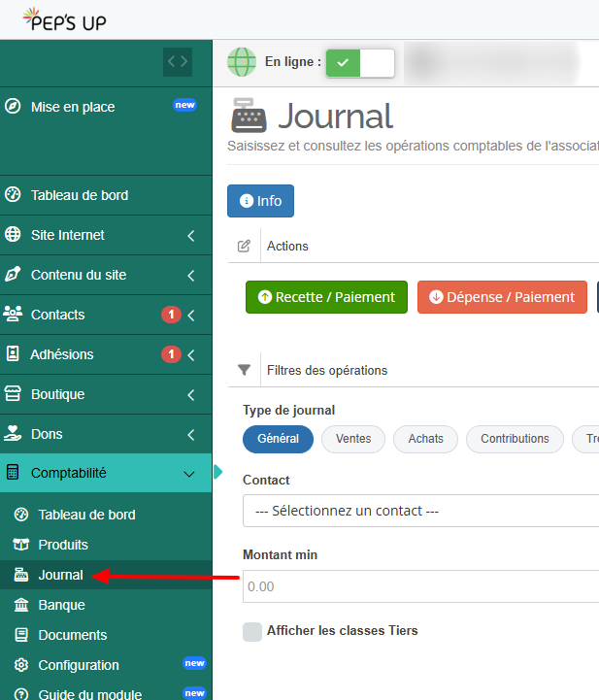The height and width of the screenshot is (700, 599).
Task: Check the Afficher les classes Tiers checkbox
Action: pyautogui.click(x=252, y=631)
